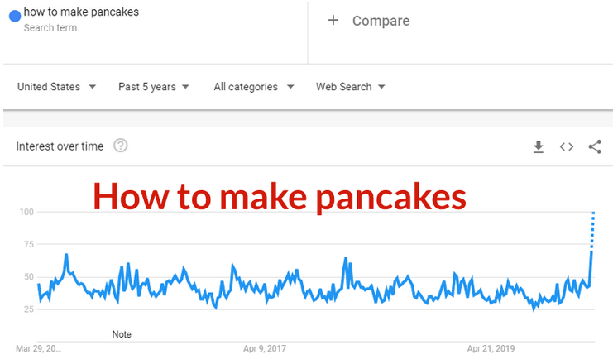
Task: Open help icon beside Interest over time
Action: [121, 146]
